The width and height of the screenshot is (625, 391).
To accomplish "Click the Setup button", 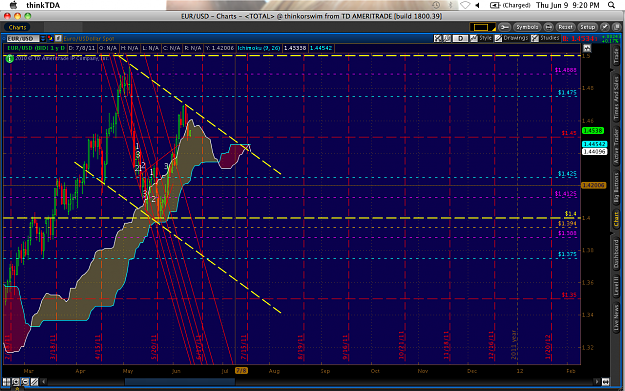I will (587, 27).
